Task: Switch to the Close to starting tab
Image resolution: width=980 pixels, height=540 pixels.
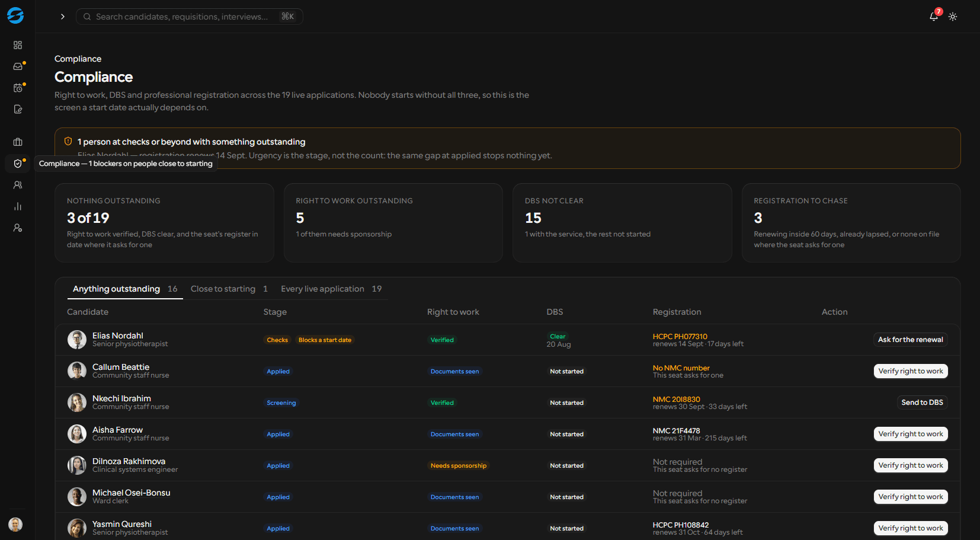Action: click(229, 289)
